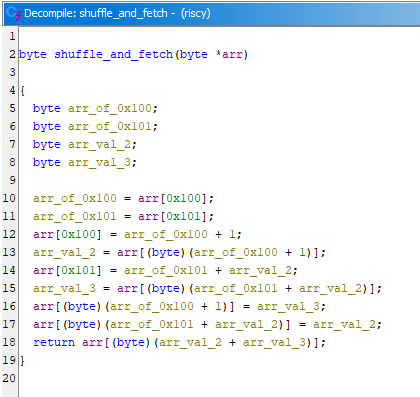Click the opening brace on line 4
The image size is (420, 397).
pyautogui.click(x=22, y=90)
